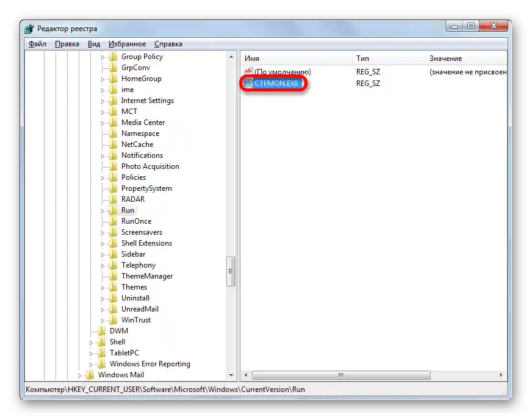Click the vertical scrollbar thumb in tree
Screen dimensions: 532x420
231,271
